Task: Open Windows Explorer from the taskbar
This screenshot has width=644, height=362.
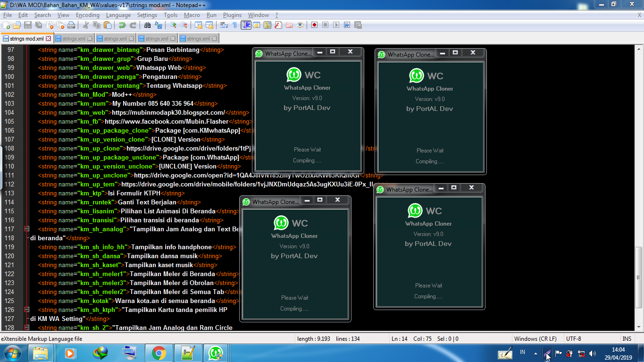Action: click(x=41, y=353)
